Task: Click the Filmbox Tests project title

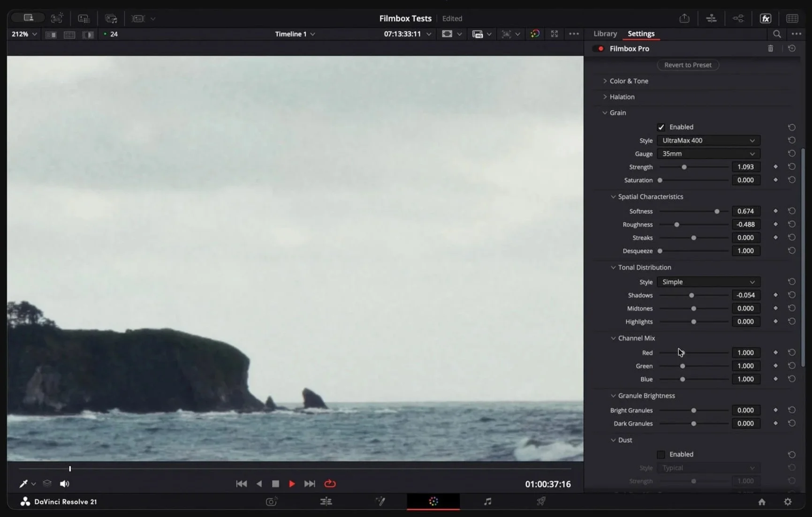Action: [x=405, y=18]
